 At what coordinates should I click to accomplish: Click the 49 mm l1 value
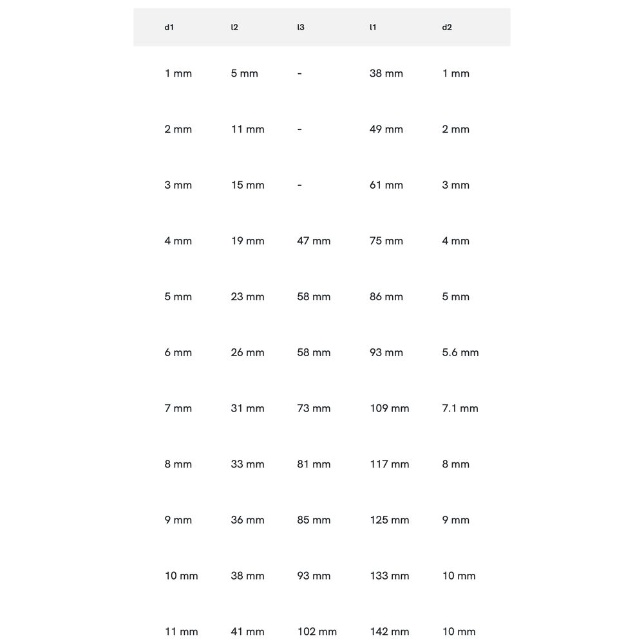pyautogui.click(x=386, y=129)
